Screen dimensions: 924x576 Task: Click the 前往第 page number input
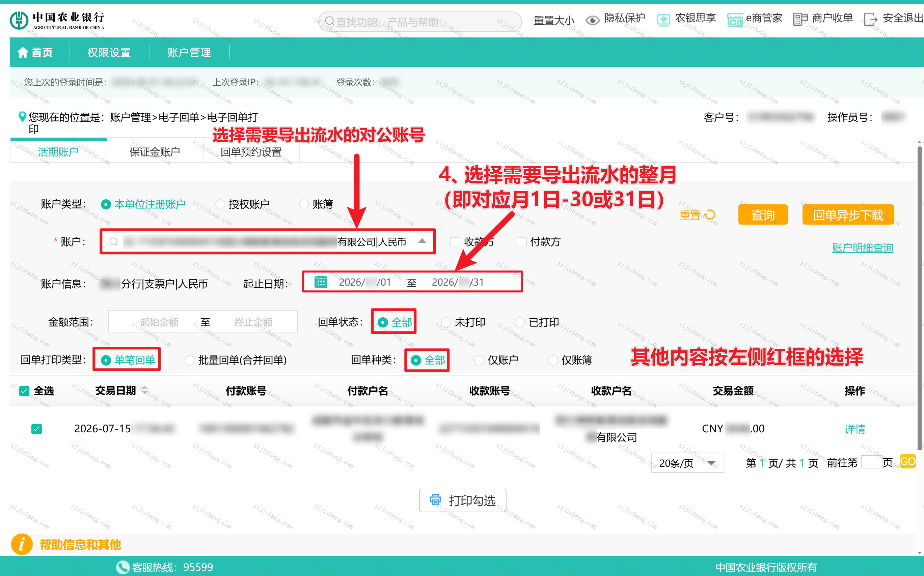[x=872, y=462]
